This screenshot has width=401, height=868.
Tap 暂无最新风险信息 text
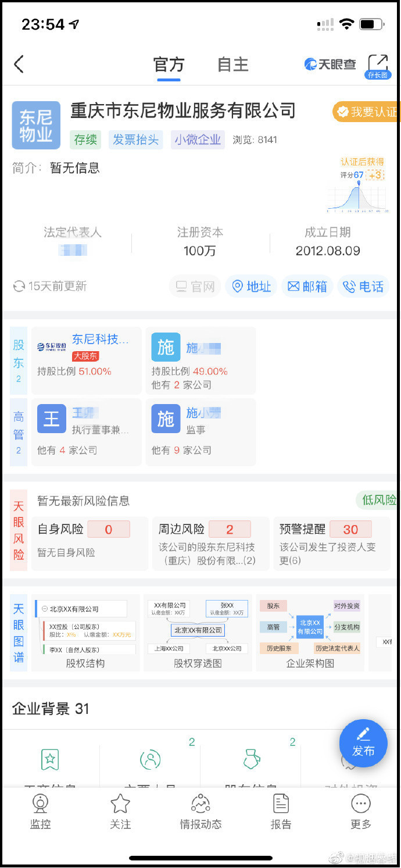(x=83, y=501)
